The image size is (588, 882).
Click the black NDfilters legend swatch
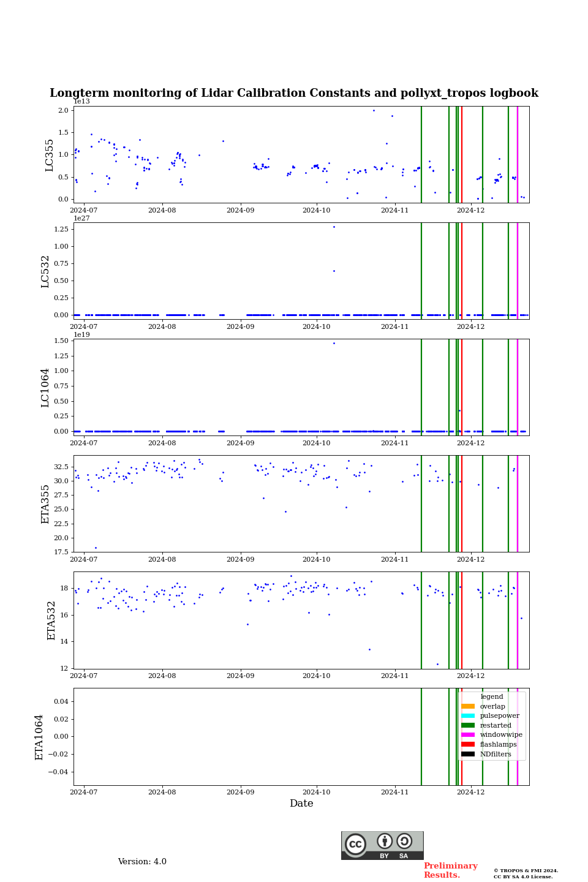click(468, 754)
